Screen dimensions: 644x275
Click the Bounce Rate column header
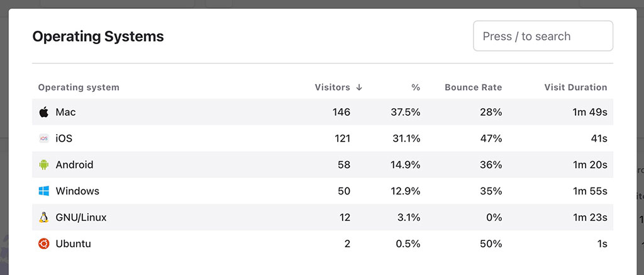pos(473,87)
